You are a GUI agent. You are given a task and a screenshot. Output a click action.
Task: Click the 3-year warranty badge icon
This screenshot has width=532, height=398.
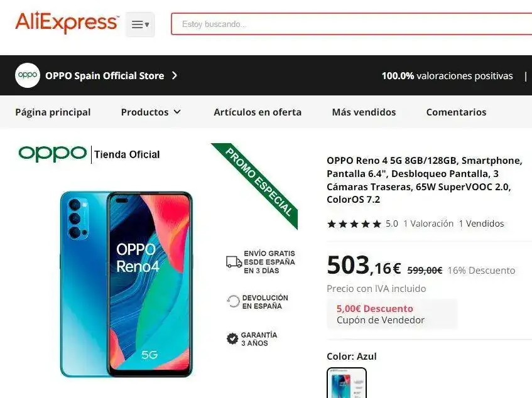pyautogui.click(x=232, y=338)
